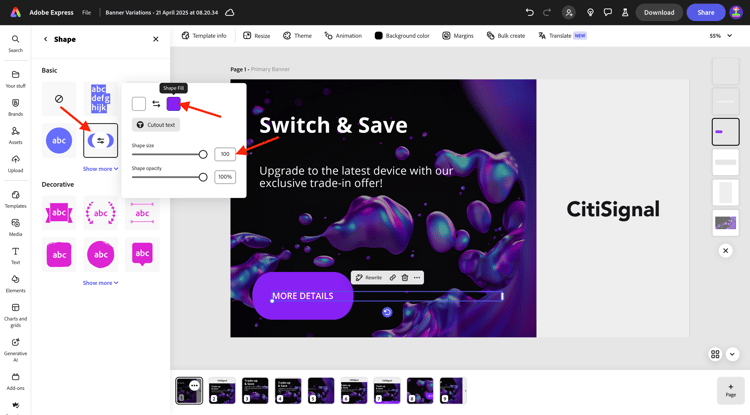Open the lightbulb tips icon
Image resolution: width=750 pixels, height=415 pixels.
[x=590, y=12]
